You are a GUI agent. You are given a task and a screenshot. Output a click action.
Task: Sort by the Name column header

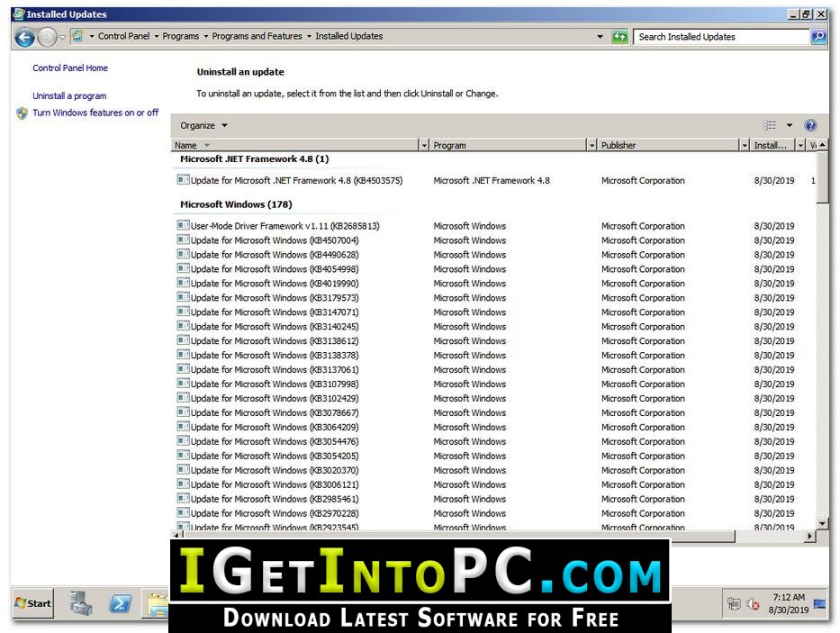click(x=295, y=145)
